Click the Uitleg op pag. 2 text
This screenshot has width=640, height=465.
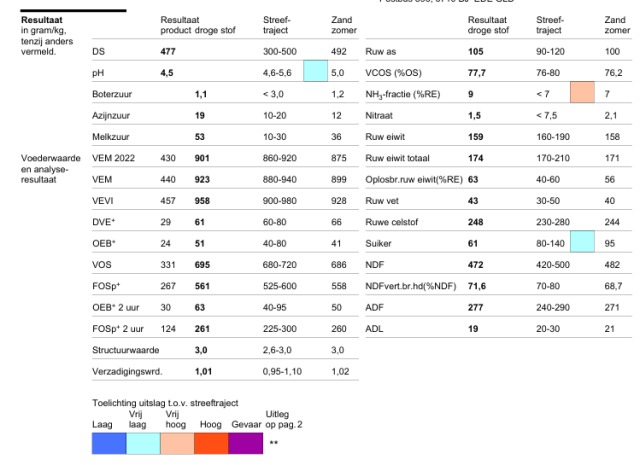tap(284, 419)
